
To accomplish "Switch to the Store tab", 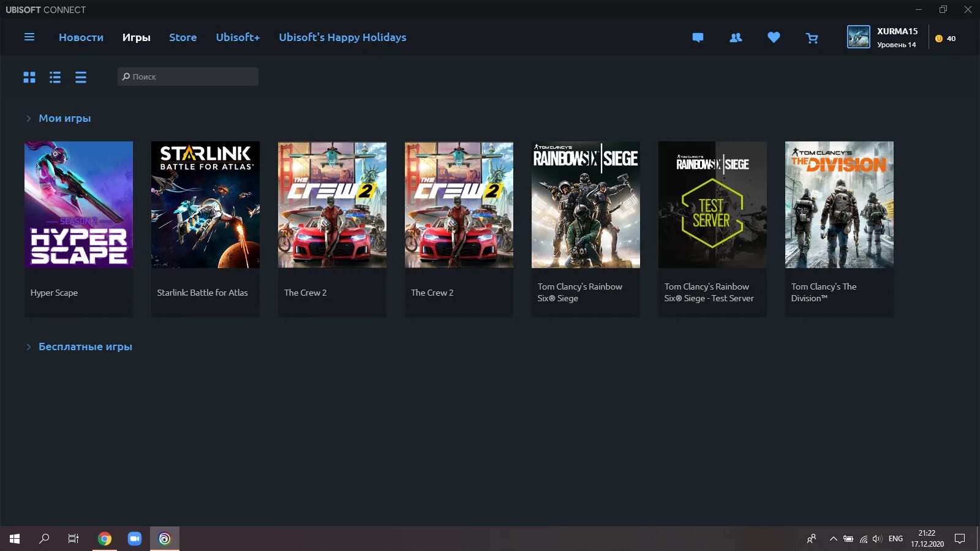I will (183, 37).
